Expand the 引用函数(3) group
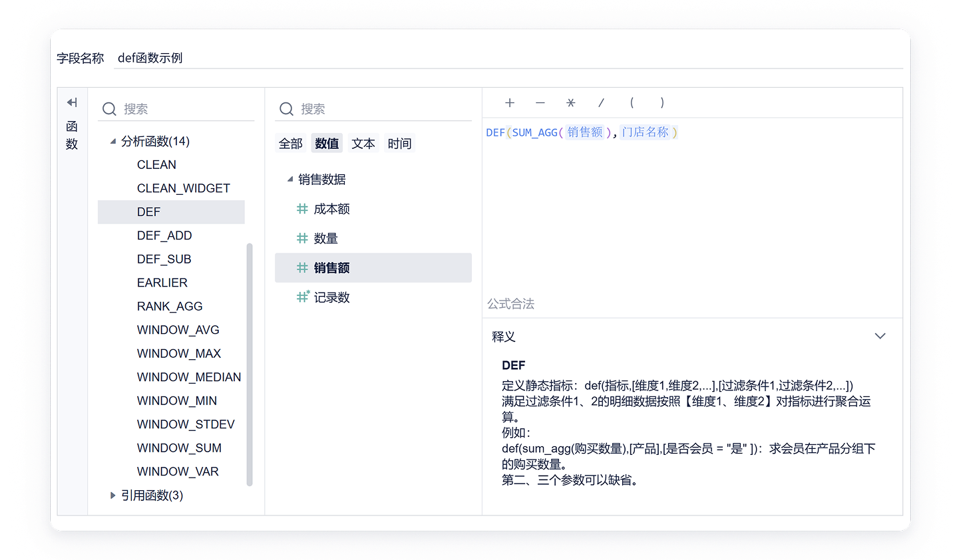The image size is (961, 560). pyautogui.click(x=113, y=495)
